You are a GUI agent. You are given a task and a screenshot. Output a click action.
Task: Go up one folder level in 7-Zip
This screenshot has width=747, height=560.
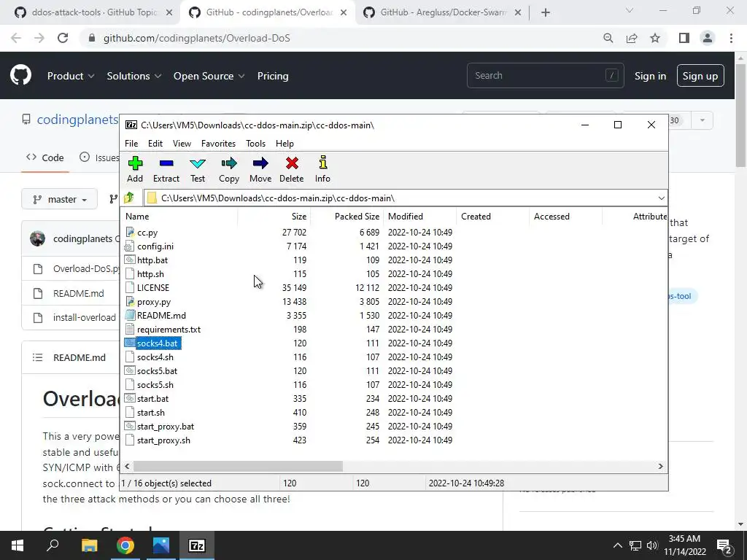pyautogui.click(x=129, y=198)
